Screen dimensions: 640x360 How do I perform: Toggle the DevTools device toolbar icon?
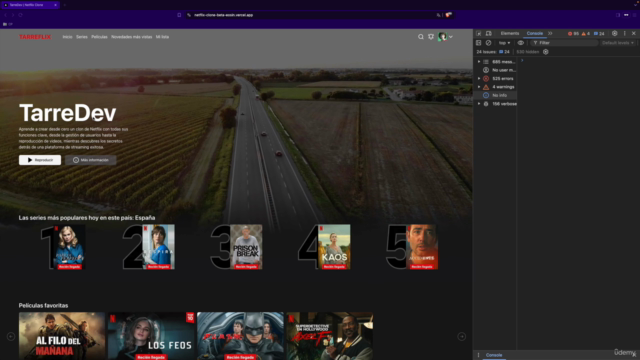(489, 33)
